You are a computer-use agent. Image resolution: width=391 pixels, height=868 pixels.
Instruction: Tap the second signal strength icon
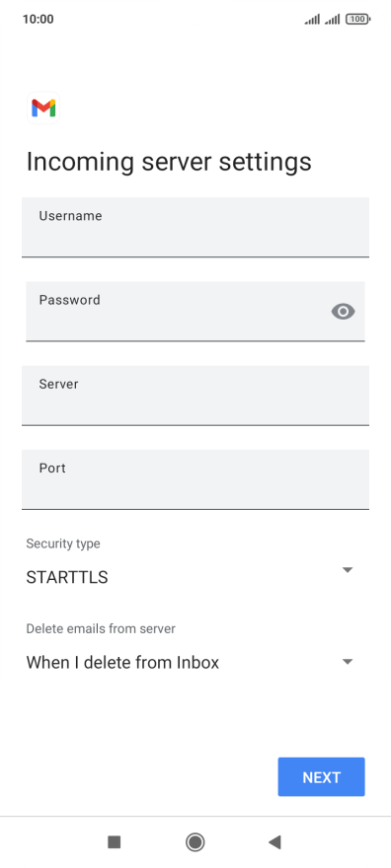pyautogui.click(x=333, y=20)
